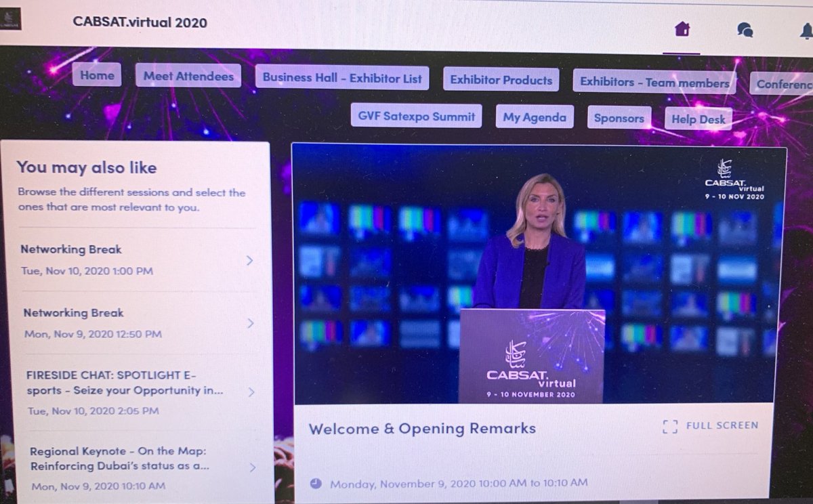Open Meet Attendees page
This screenshot has width=813, height=504.
[x=188, y=76]
